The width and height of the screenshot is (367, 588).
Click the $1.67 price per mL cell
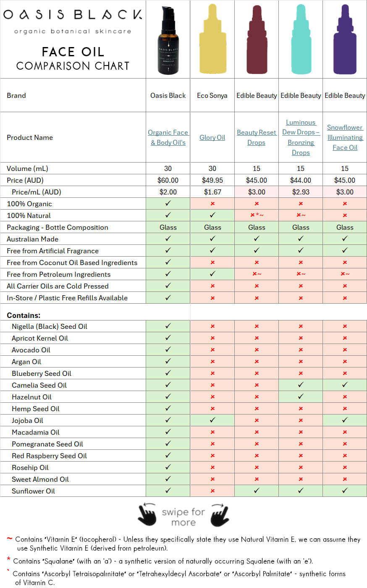[x=212, y=192]
